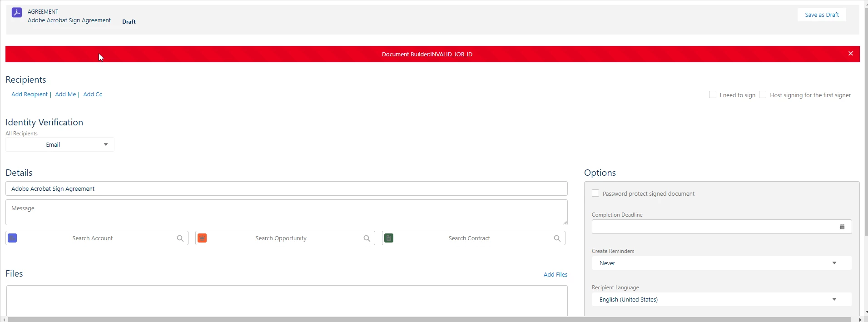
Task: Click the Add Me link
Action: click(x=65, y=94)
